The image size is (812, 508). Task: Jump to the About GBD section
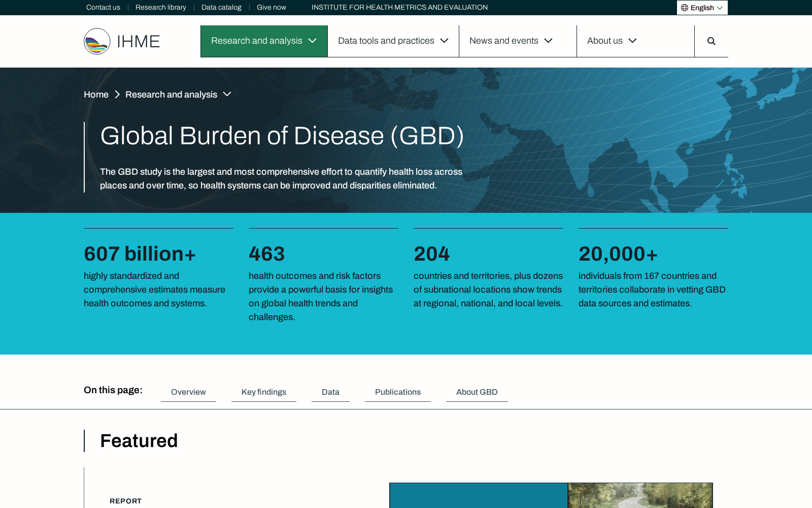point(477,392)
